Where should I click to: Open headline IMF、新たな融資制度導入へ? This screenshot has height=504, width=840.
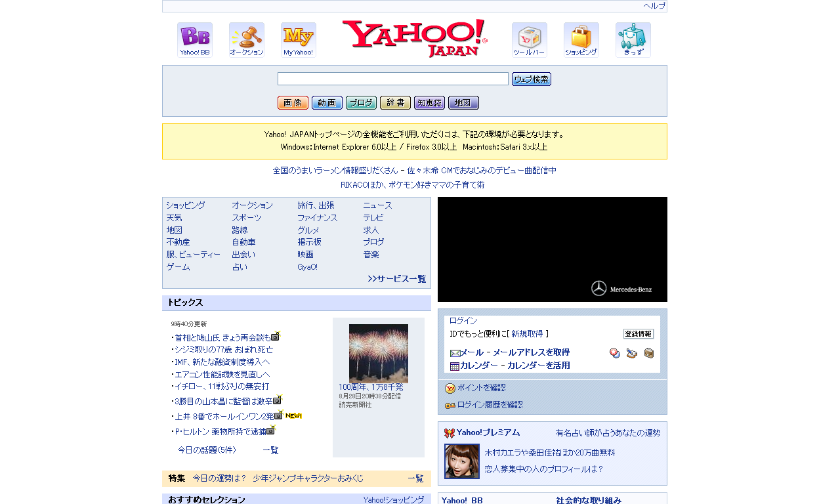tap(222, 362)
